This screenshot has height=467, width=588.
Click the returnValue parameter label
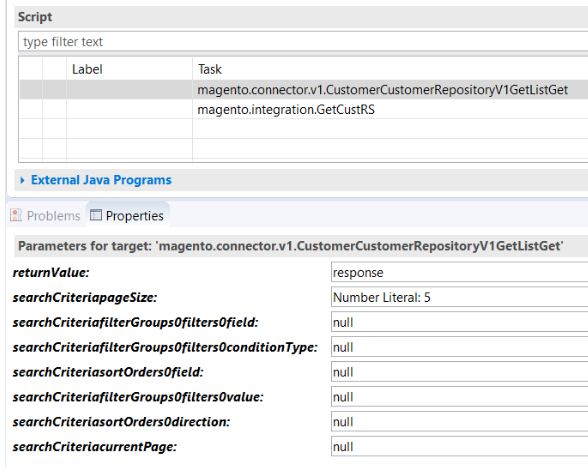click(x=51, y=272)
